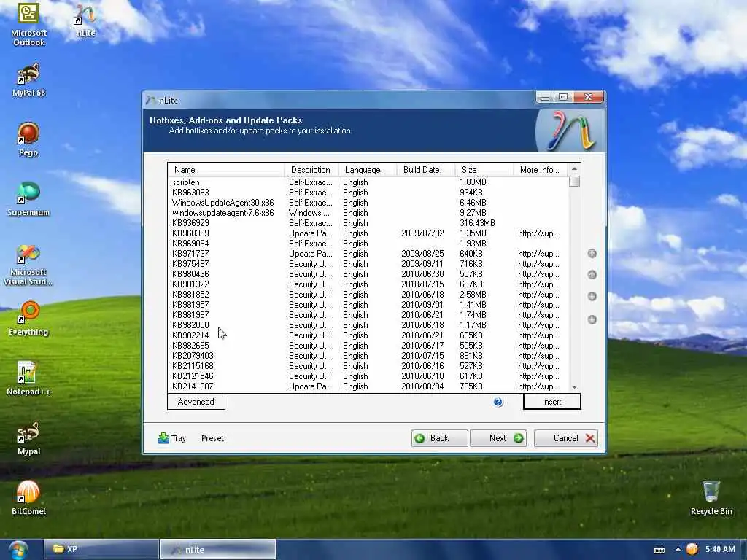The width and height of the screenshot is (747, 560).
Task: Select the KB981852 entry
Action: coord(368,295)
